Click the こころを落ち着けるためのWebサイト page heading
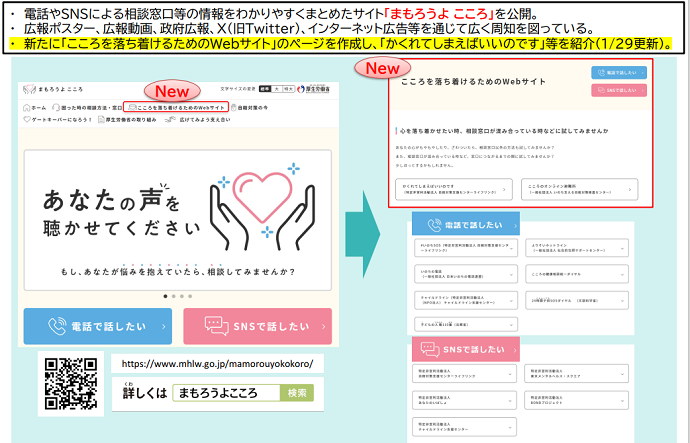Screen dimensions: 690x443 click(473, 82)
